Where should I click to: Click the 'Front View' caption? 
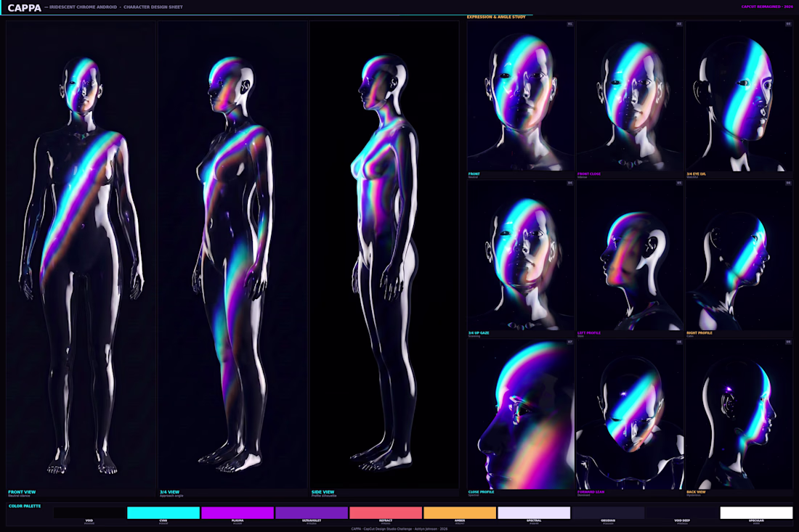[22, 492]
